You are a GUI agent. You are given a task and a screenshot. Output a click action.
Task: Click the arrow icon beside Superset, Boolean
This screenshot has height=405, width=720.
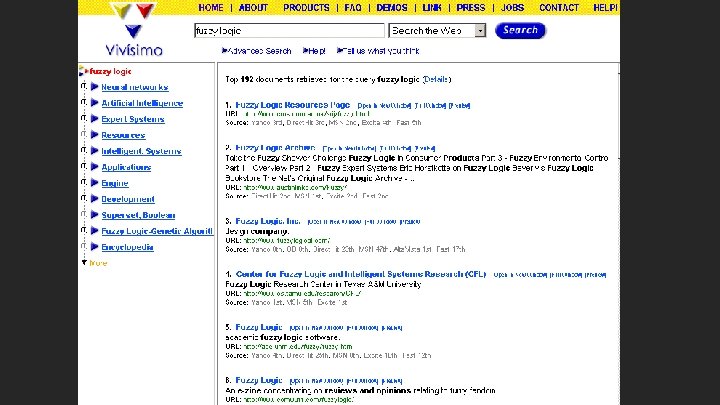95,214
